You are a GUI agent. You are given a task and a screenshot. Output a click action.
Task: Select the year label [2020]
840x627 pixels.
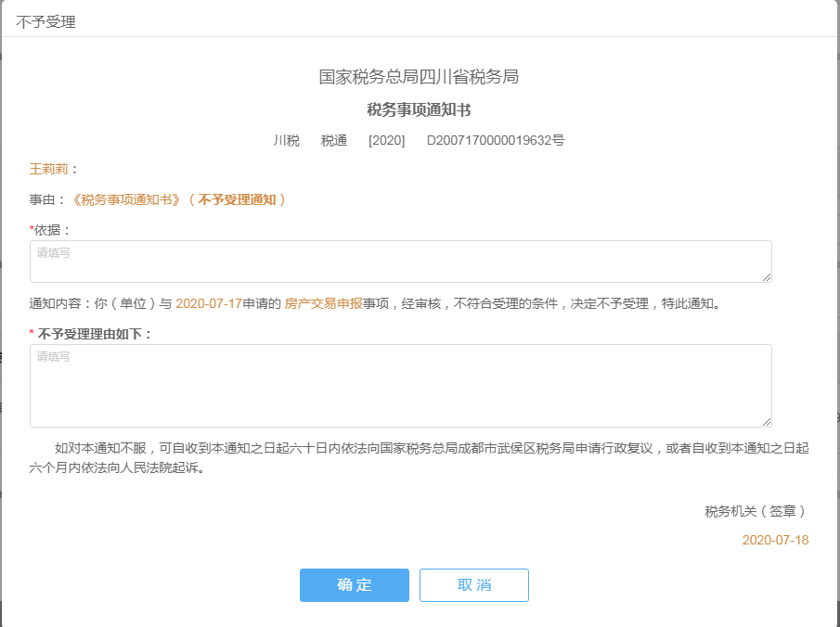tap(387, 140)
